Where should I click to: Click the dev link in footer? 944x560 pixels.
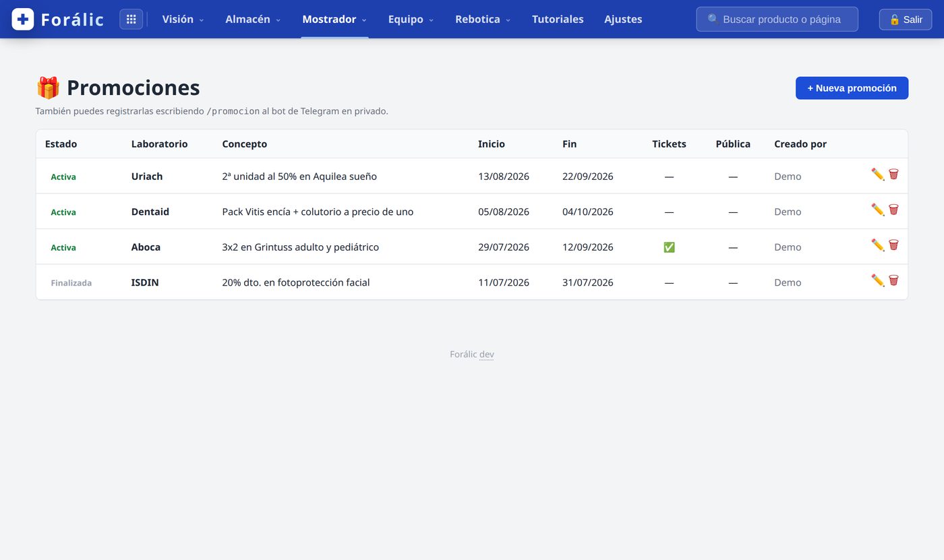486,354
